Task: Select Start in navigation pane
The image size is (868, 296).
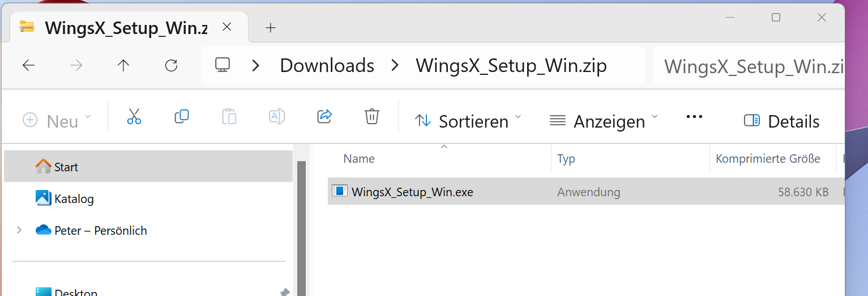Action: click(x=148, y=167)
